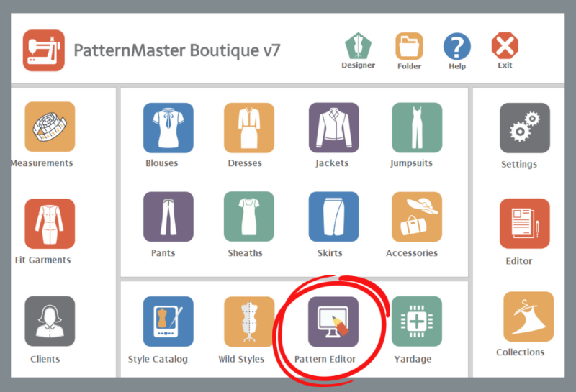Open Settings gears icon
Viewport: 576px width, 392px height.
point(525,128)
